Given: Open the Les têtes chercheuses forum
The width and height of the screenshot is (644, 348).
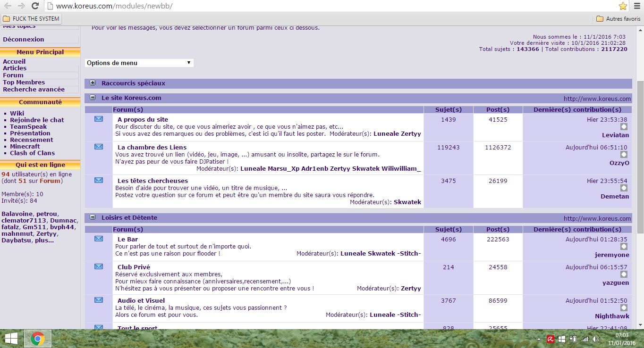Looking at the screenshot, I should [x=153, y=181].
